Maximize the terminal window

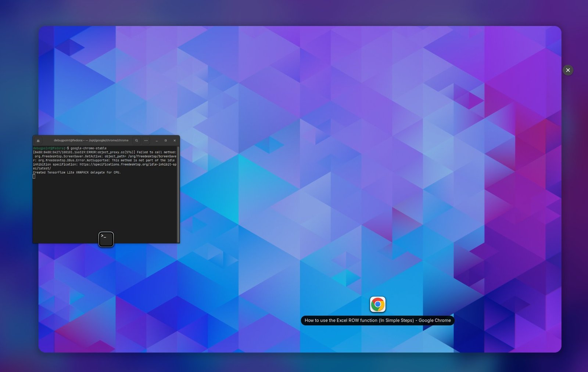[x=166, y=141]
